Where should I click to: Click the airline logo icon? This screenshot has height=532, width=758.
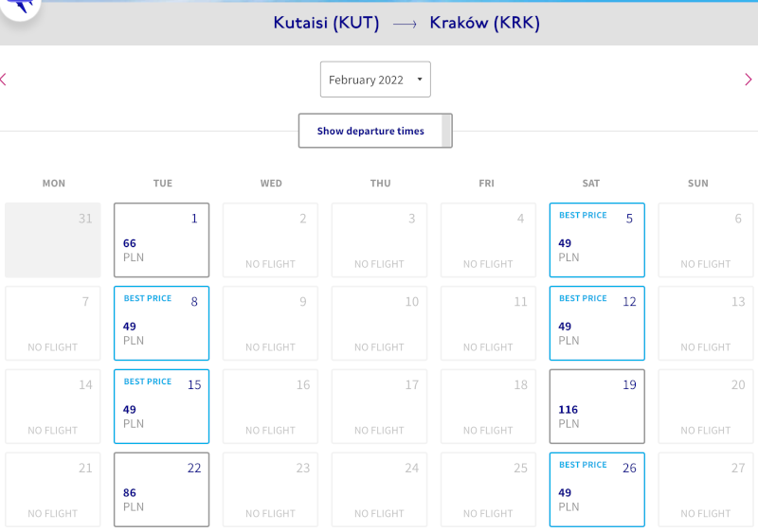click(x=20, y=7)
